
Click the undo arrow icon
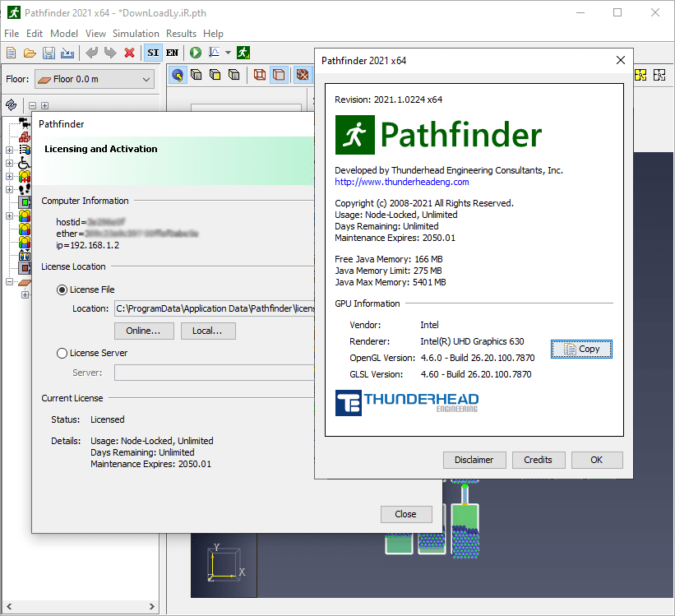pyautogui.click(x=91, y=53)
